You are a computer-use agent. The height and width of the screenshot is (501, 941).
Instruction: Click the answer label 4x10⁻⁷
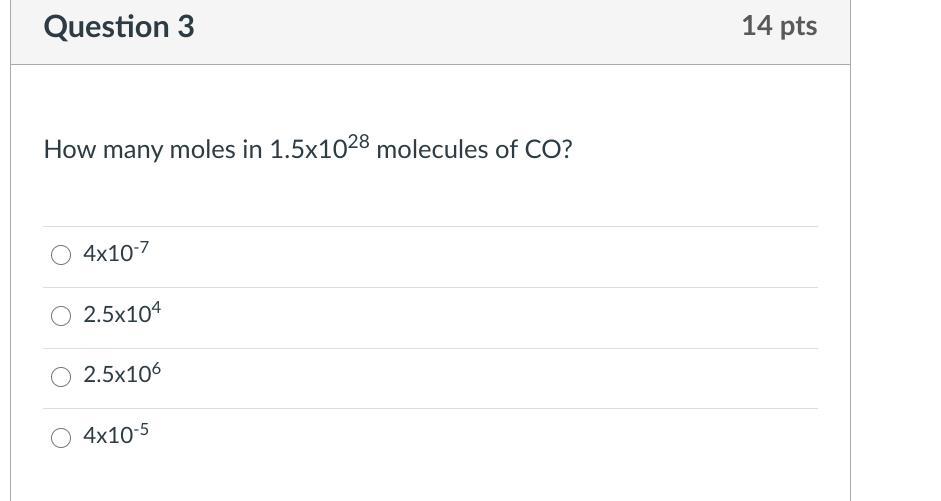point(116,254)
